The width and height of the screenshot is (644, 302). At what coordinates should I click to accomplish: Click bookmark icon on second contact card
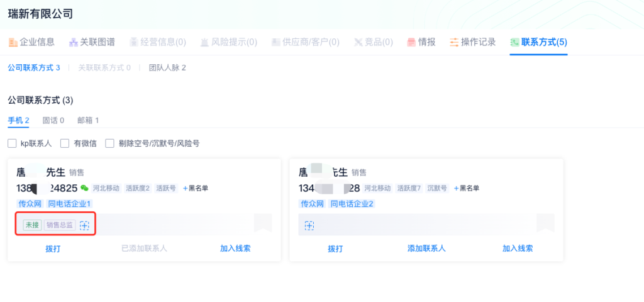[545, 223]
